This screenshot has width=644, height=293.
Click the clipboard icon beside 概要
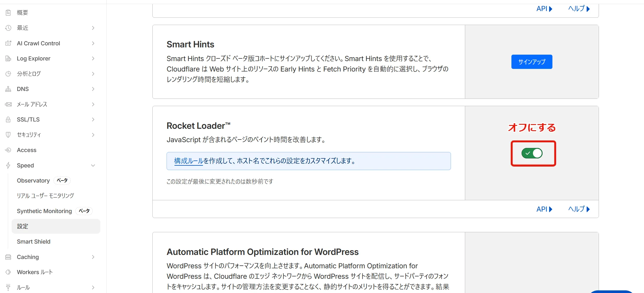[x=8, y=12]
